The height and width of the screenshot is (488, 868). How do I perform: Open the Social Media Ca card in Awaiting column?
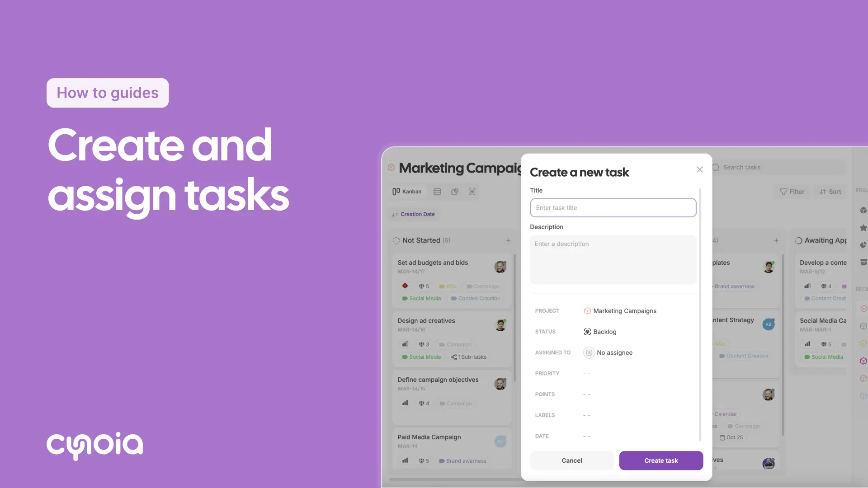click(821, 339)
